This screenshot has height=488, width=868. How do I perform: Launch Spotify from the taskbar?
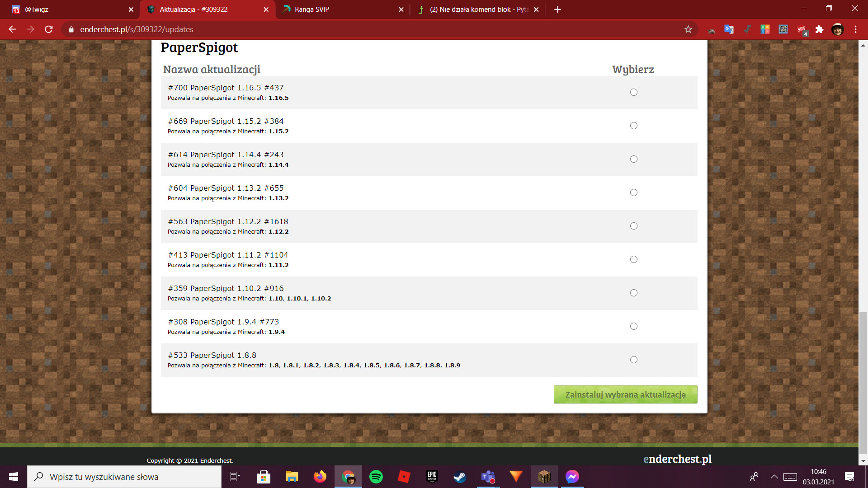[x=376, y=477]
